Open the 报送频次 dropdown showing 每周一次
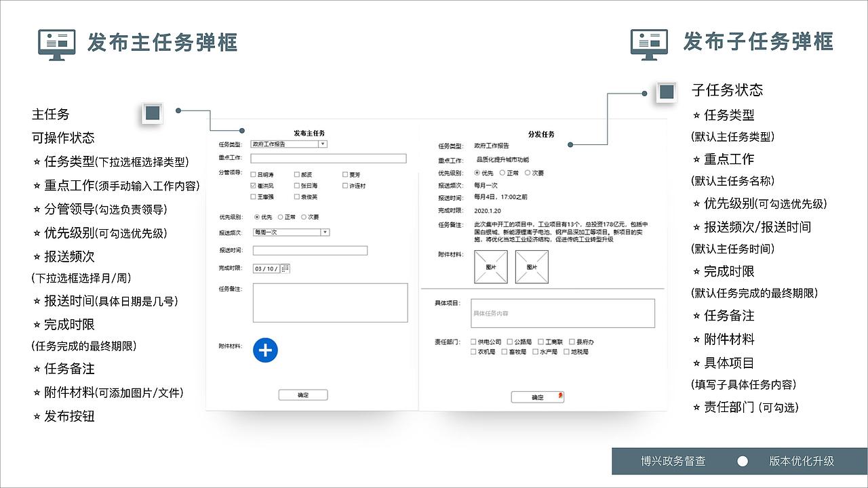This screenshot has width=868, height=488. click(x=324, y=232)
